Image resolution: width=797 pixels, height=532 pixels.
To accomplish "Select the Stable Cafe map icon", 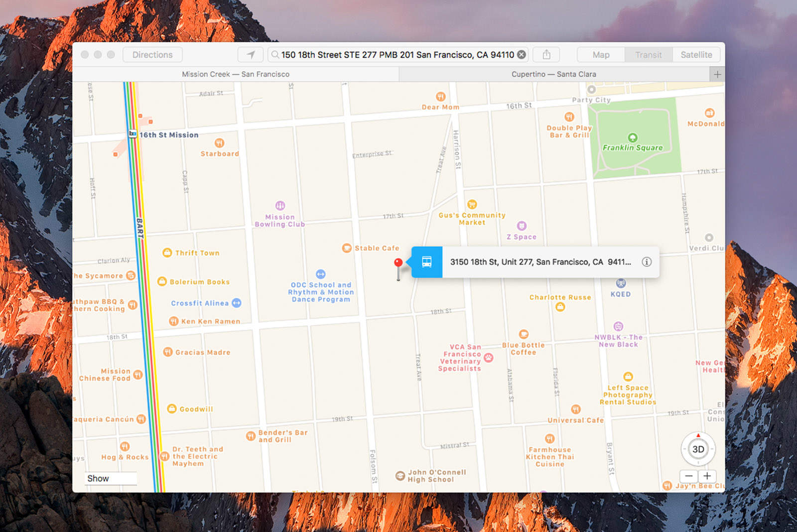I will (346, 248).
